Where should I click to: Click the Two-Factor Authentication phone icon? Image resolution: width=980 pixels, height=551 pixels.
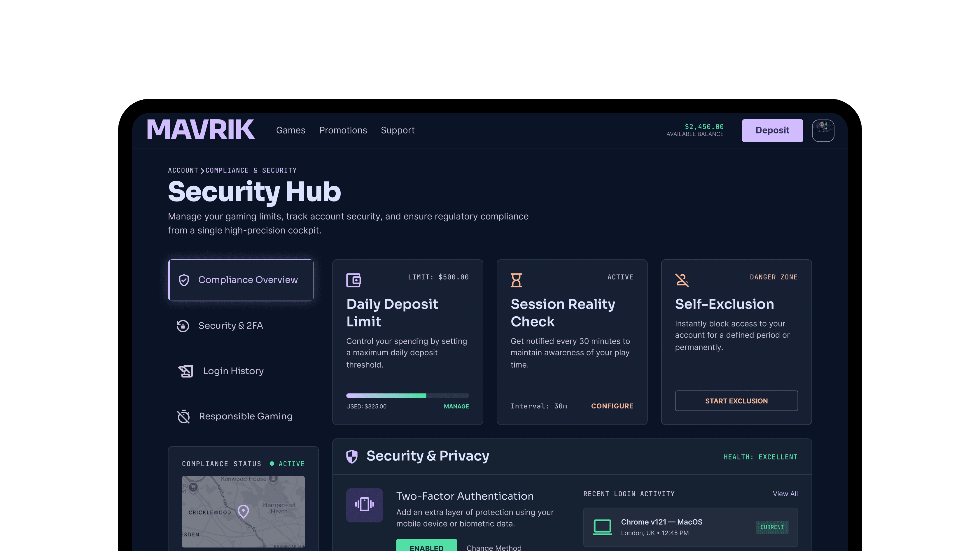[365, 505]
